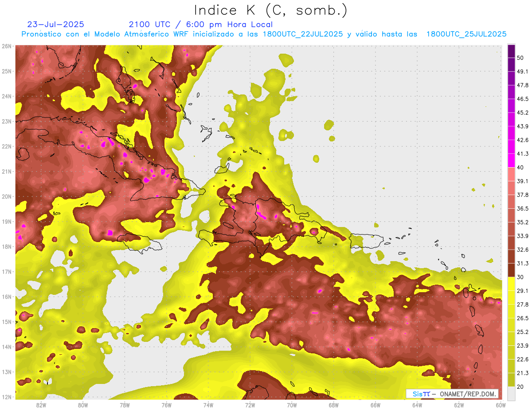Click the 14N latitude label
The image size is (532, 411).
coord(7,347)
